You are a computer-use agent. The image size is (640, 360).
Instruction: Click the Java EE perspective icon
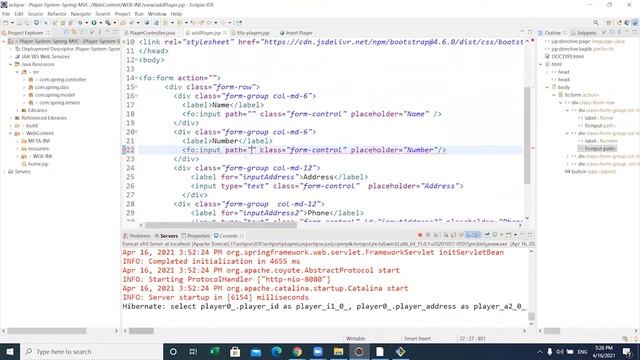tap(635, 23)
